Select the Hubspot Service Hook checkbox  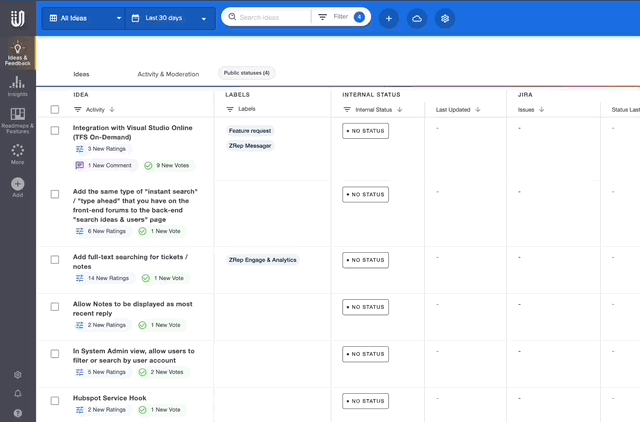click(x=55, y=401)
